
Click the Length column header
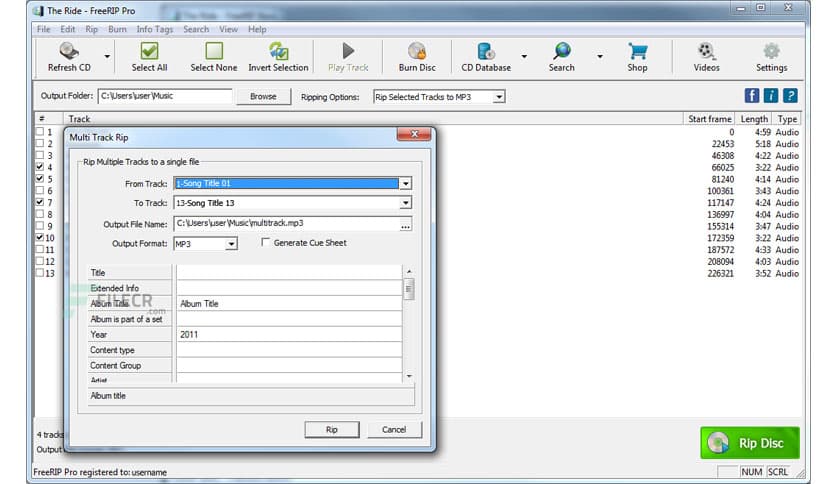[x=754, y=119]
